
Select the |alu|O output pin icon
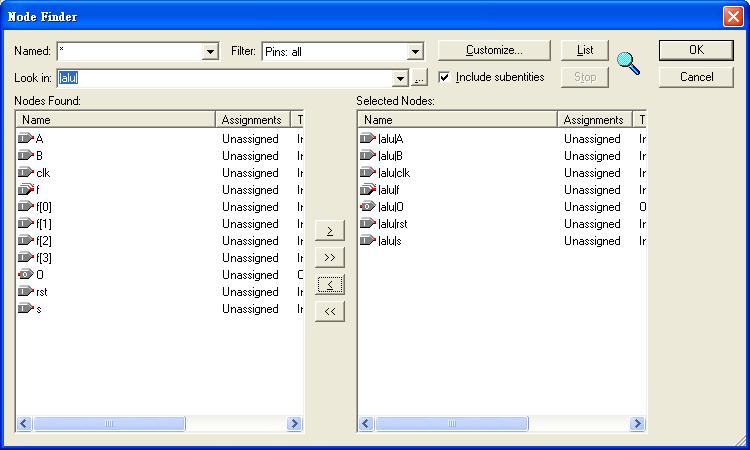pyautogui.click(x=368, y=207)
